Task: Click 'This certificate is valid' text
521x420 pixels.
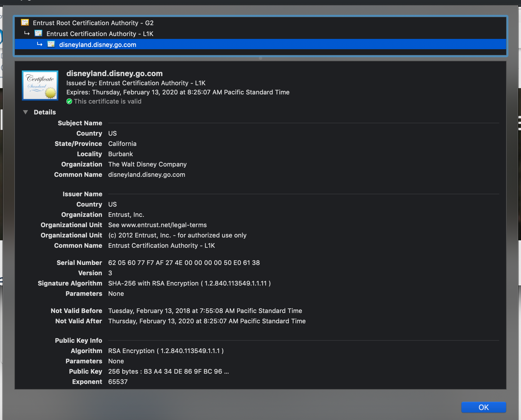Action: pyautogui.click(x=108, y=101)
